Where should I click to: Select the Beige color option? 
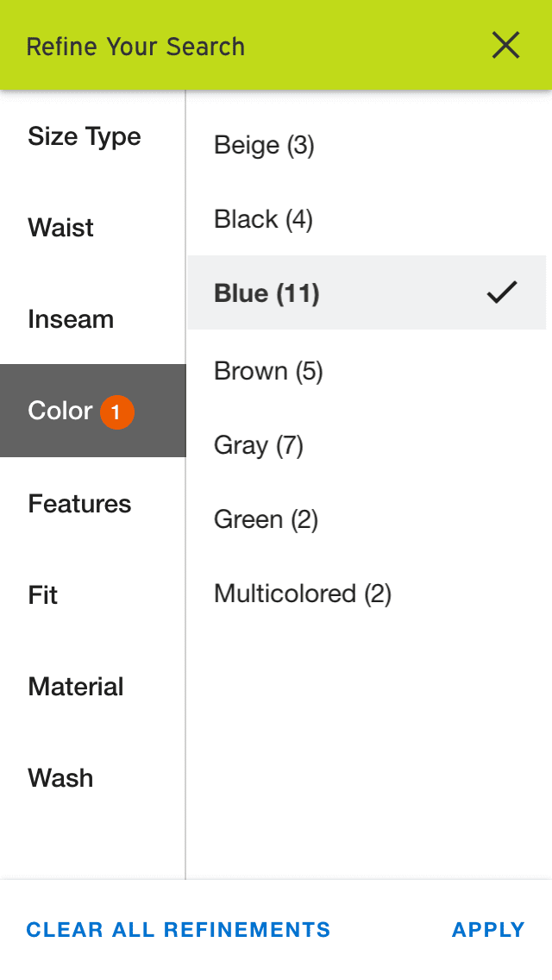[x=264, y=145]
